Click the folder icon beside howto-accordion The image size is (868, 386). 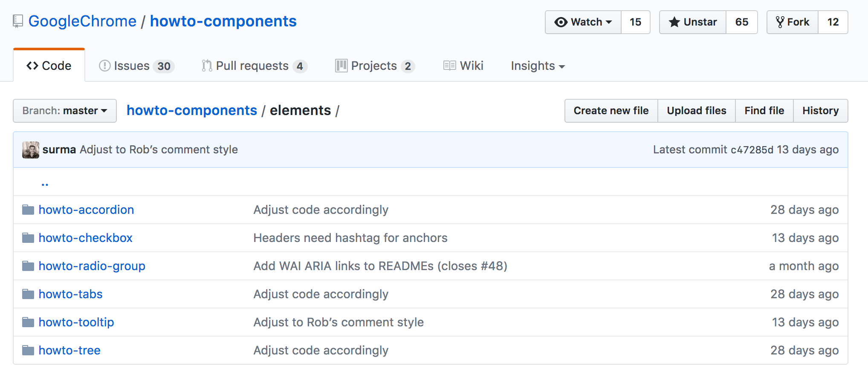(x=28, y=210)
